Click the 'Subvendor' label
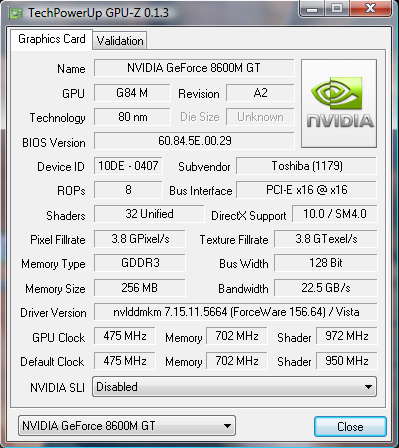Image resolution: width=399 pixels, height=448 pixels. pyautogui.click(x=204, y=167)
